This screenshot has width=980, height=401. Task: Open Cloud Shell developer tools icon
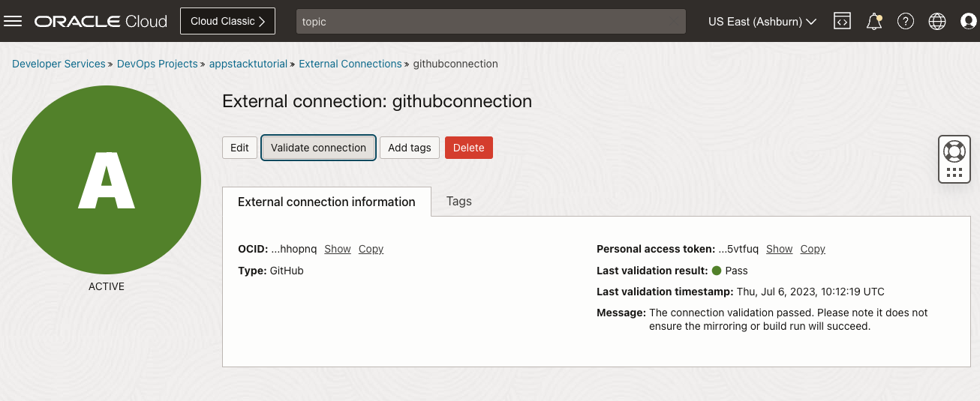(x=843, y=22)
